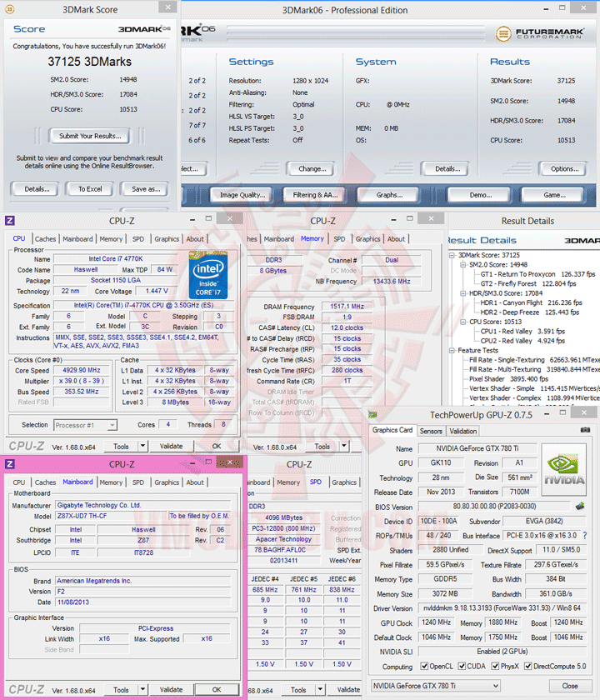Click the GPU-Z title bar chip icon
Viewport: 600px width, 700px height.
372,415
